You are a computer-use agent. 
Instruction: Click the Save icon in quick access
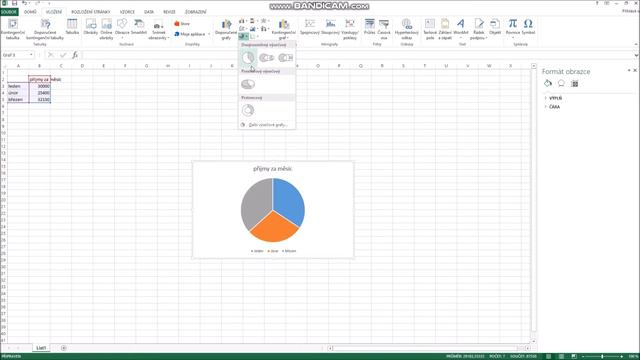tap(14, 3)
